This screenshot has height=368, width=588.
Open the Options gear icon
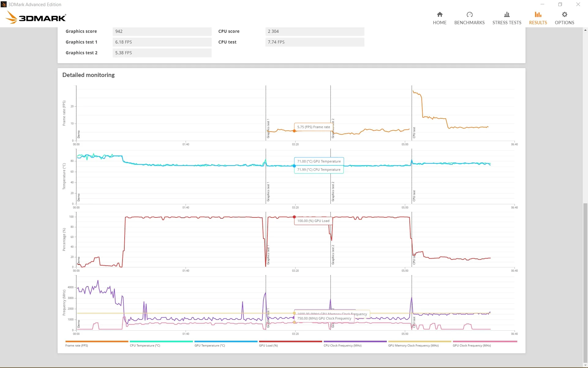(564, 14)
